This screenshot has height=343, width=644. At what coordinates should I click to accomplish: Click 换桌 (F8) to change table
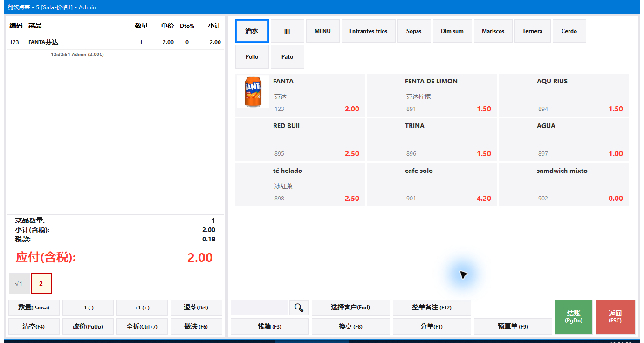[x=350, y=327]
